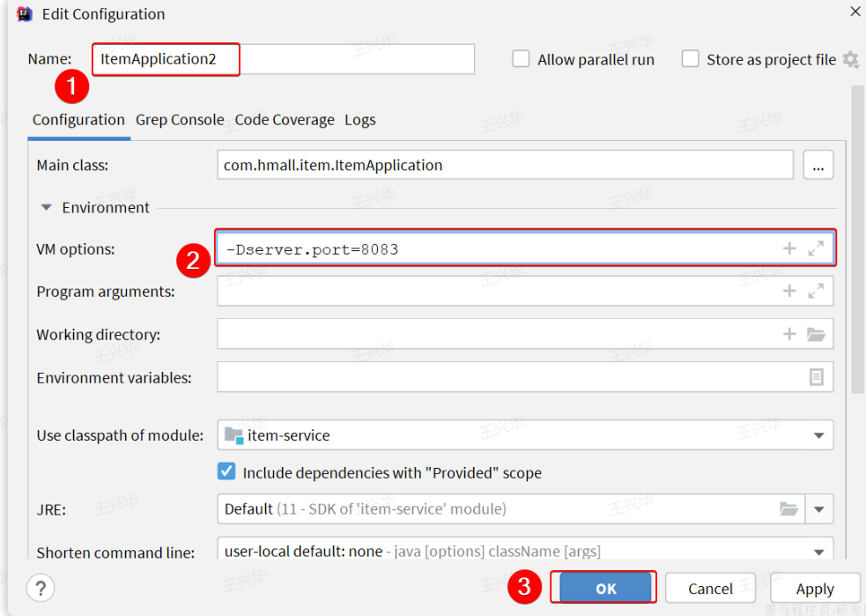The image size is (866, 616).
Task: Switch to the Code Coverage tab
Action: (285, 120)
